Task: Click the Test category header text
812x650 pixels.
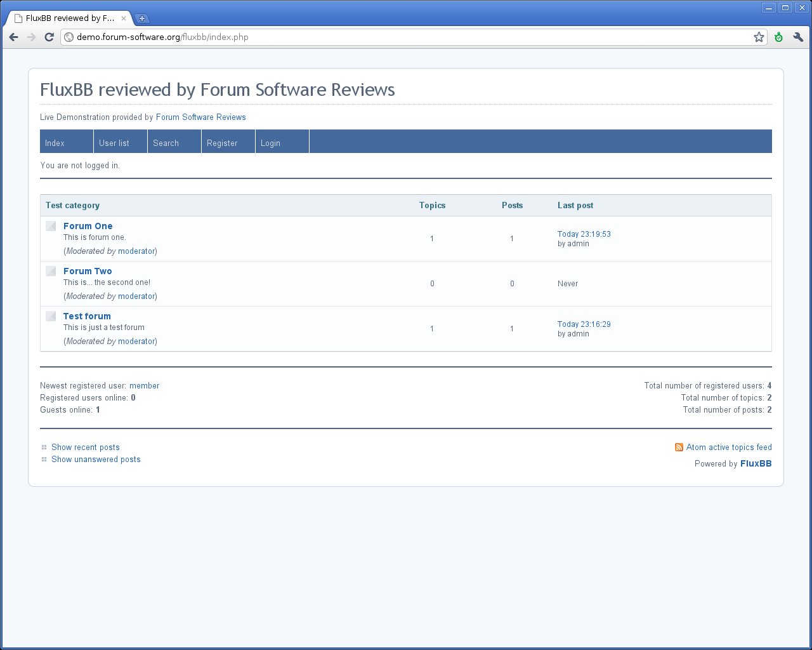Action: (72, 206)
